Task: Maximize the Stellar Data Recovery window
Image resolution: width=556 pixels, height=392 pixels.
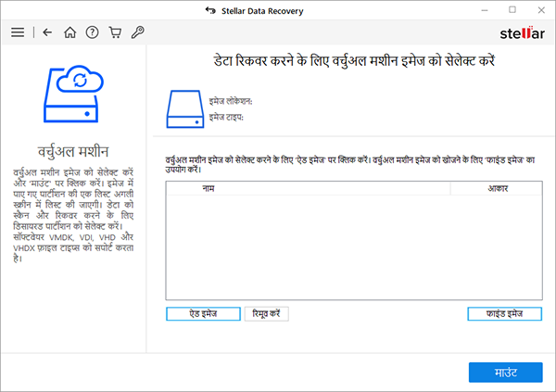Action: pyautogui.click(x=512, y=10)
